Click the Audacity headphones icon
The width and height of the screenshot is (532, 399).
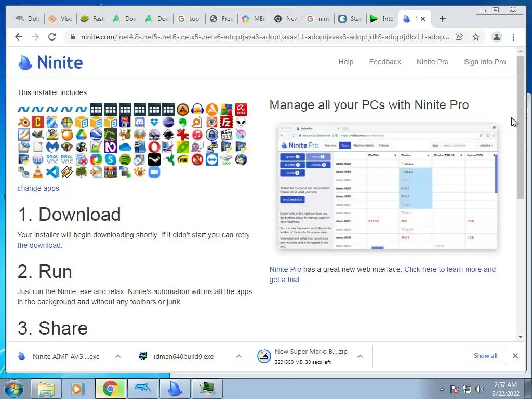pyautogui.click(x=197, y=110)
